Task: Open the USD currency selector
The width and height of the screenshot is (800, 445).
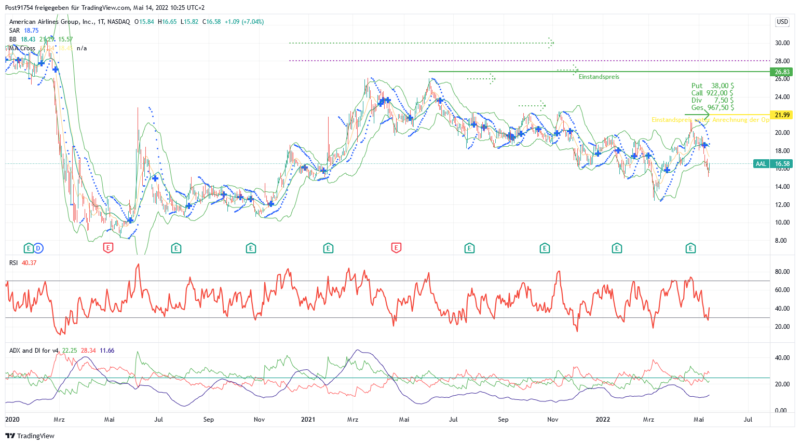Action: (x=781, y=20)
